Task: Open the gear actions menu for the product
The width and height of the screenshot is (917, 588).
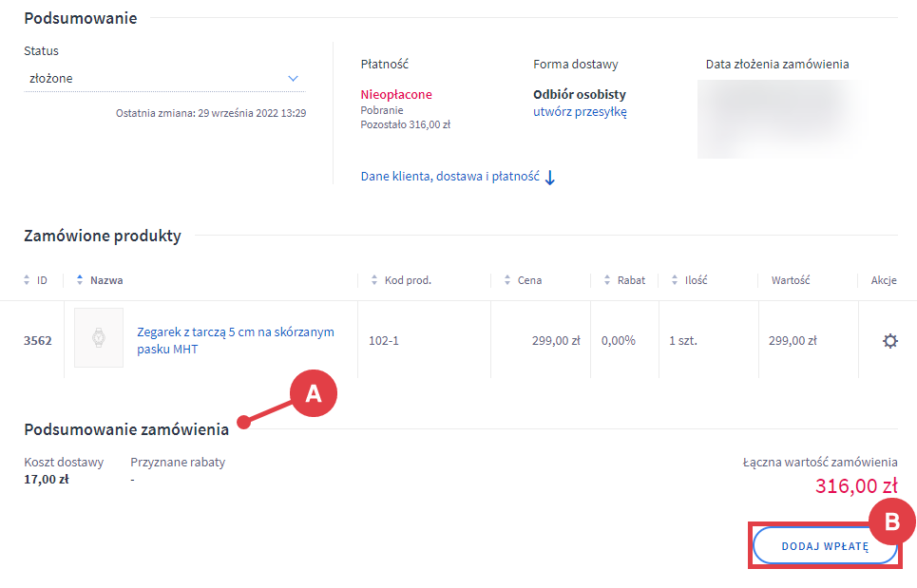Action: pyautogui.click(x=889, y=341)
